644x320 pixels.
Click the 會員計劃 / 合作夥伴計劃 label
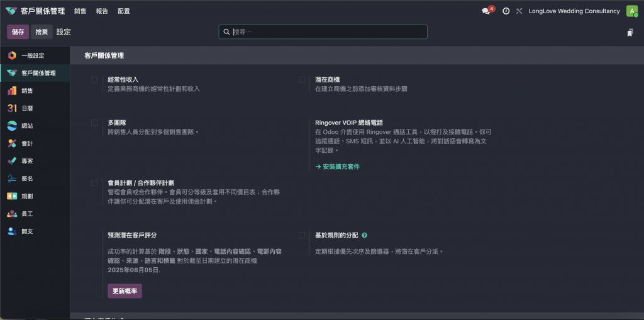[142, 183]
